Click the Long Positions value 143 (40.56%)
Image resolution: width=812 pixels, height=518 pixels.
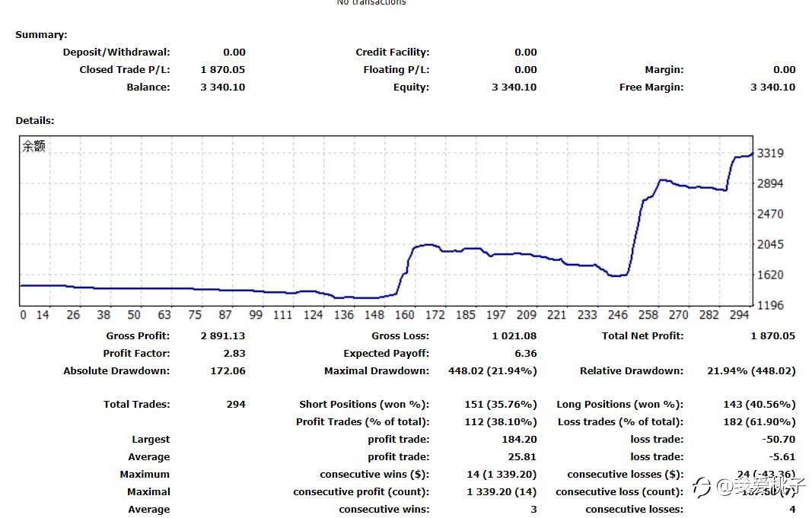759,405
